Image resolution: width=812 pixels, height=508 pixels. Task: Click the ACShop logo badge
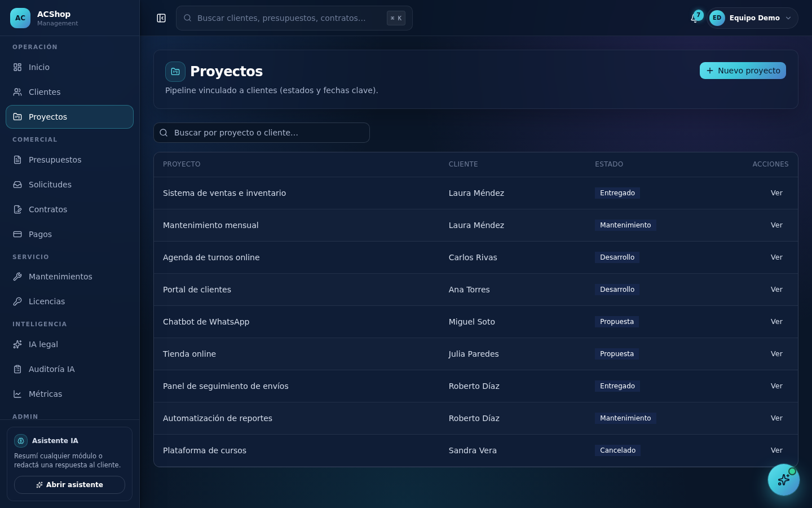point(20,18)
